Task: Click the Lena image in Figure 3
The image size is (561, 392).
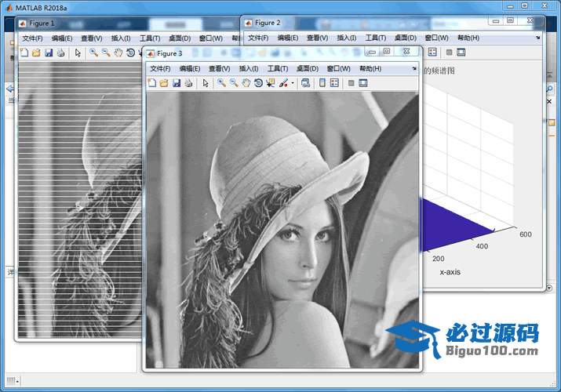Action: tap(282, 230)
